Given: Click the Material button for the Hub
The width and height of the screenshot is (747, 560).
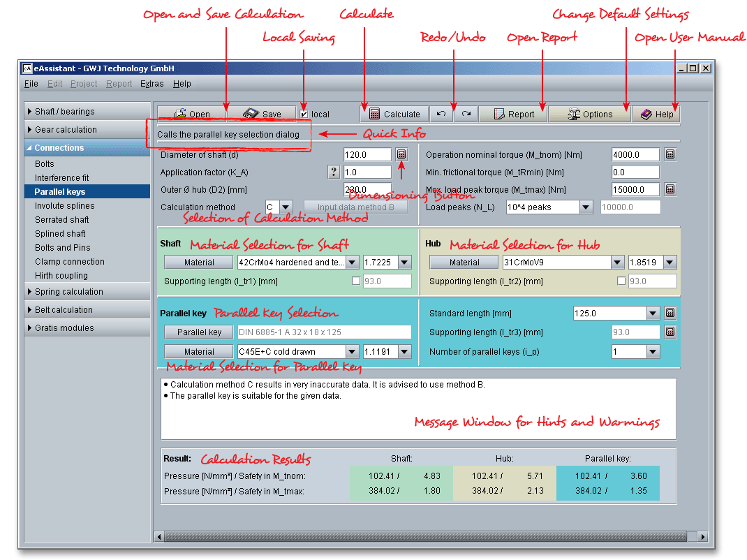Looking at the screenshot, I should coord(464,262).
